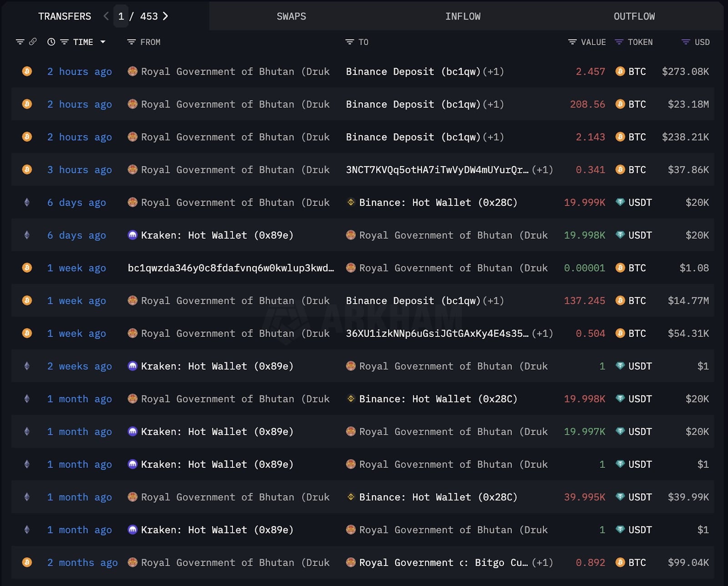Open the 36XU1izkNNp6 recipient address link

point(437,334)
